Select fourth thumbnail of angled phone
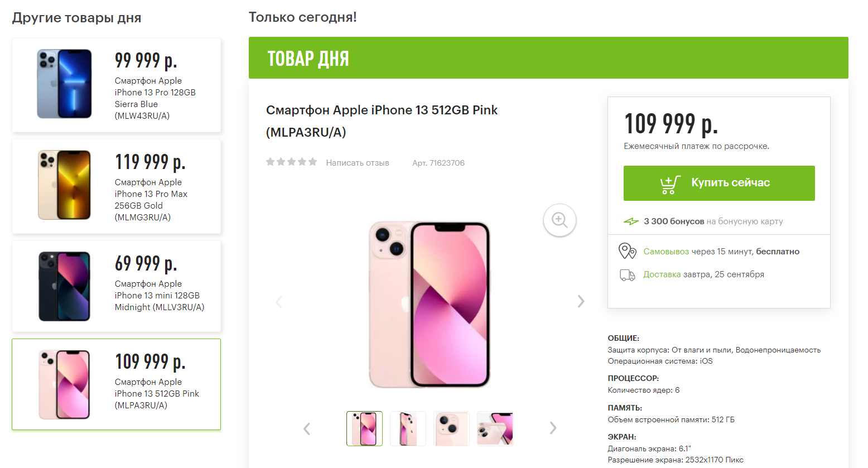Viewport: 868px width, 468px height. 495,429
